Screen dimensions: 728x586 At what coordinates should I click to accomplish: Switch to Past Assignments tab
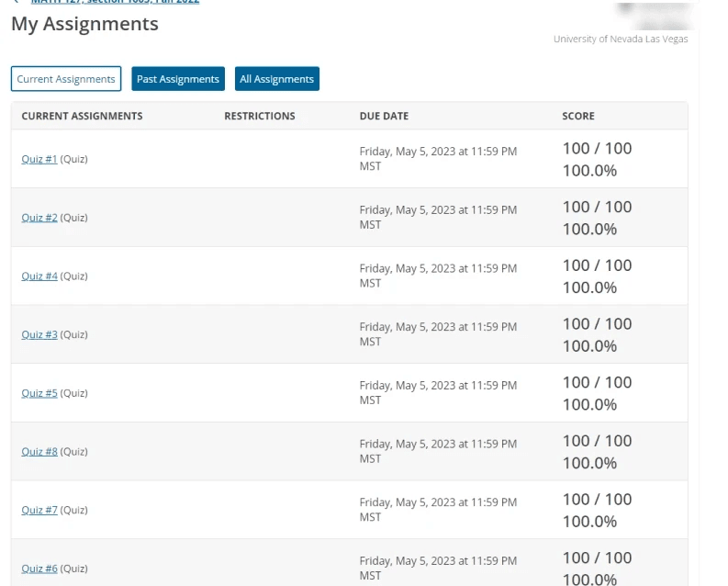[178, 79]
